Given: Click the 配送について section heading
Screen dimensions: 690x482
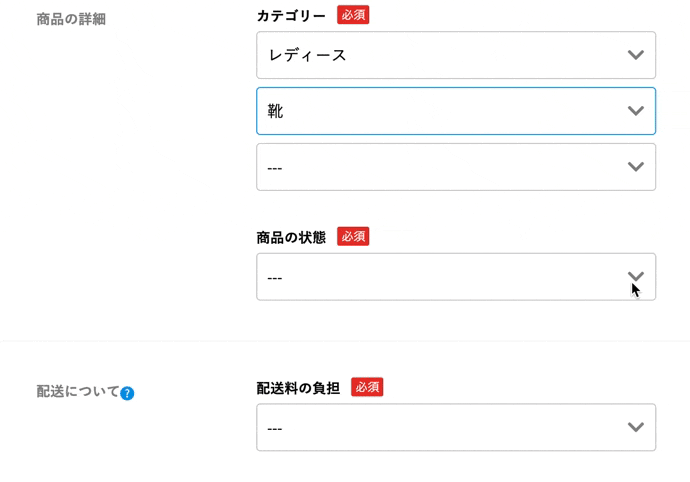Looking at the screenshot, I should 77,391.
